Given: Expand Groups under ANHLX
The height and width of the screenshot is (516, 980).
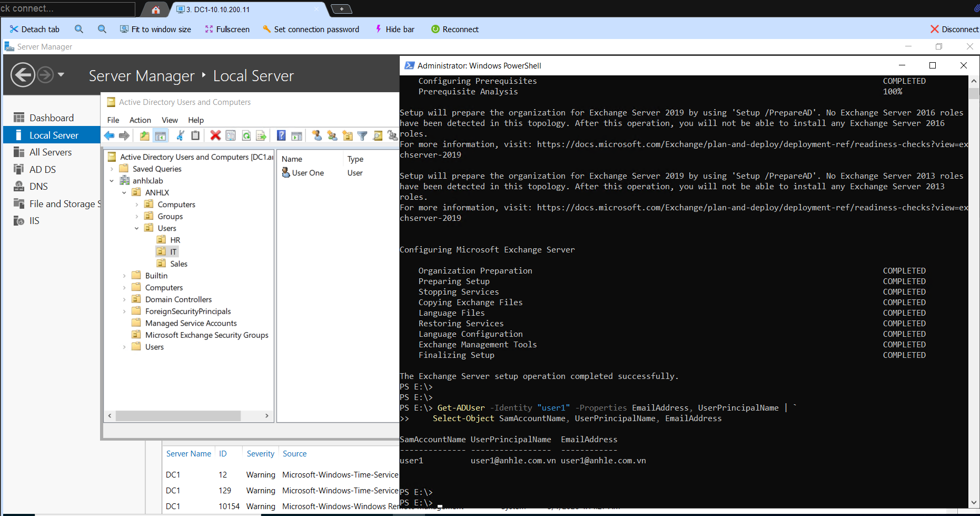Looking at the screenshot, I should click(x=137, y=217).
